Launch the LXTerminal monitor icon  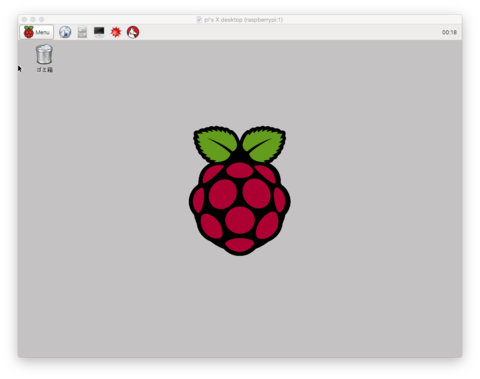pos(99,32)
